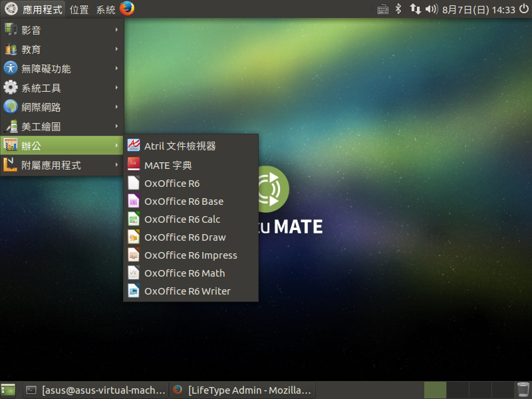The width and height of the screenshot is (532, 399).
Task: Start the OxOffice R6 start center
Action: pos(191,184)
